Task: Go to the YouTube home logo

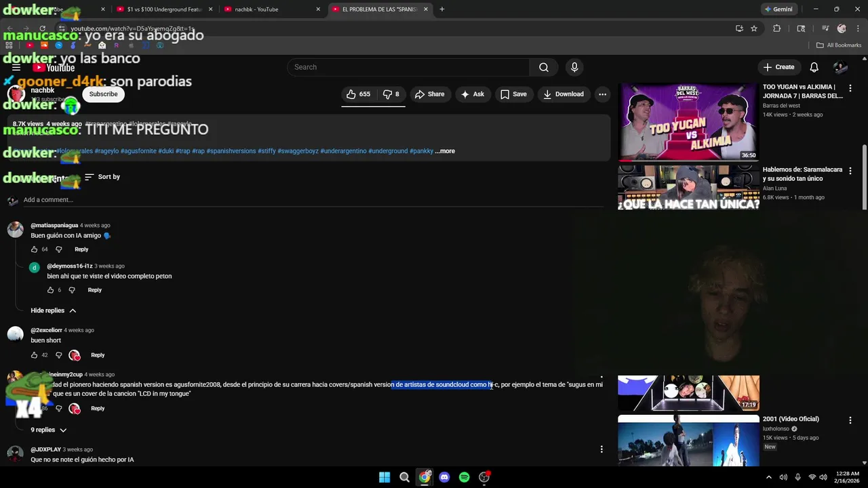Action: [x=54, y=67]
